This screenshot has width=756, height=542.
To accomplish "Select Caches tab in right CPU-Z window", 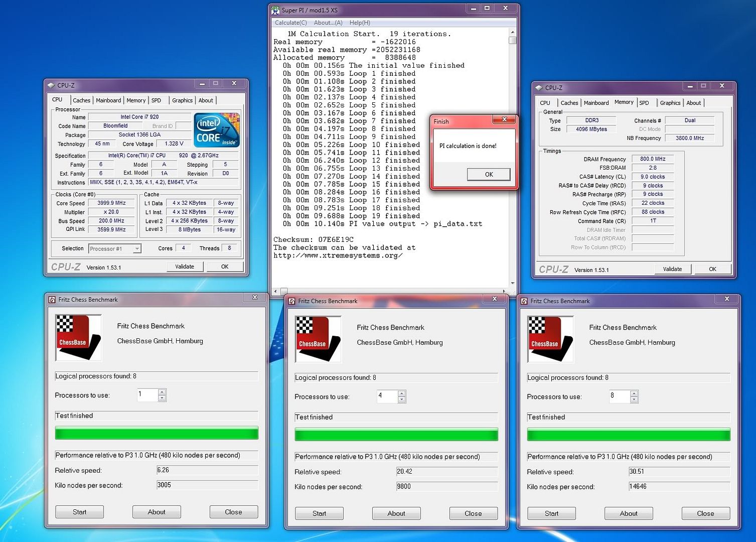I will click(569, 103).
